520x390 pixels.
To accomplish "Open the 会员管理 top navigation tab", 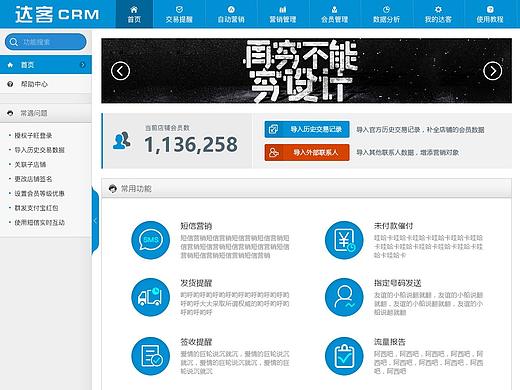I will (x=334, y=14).
